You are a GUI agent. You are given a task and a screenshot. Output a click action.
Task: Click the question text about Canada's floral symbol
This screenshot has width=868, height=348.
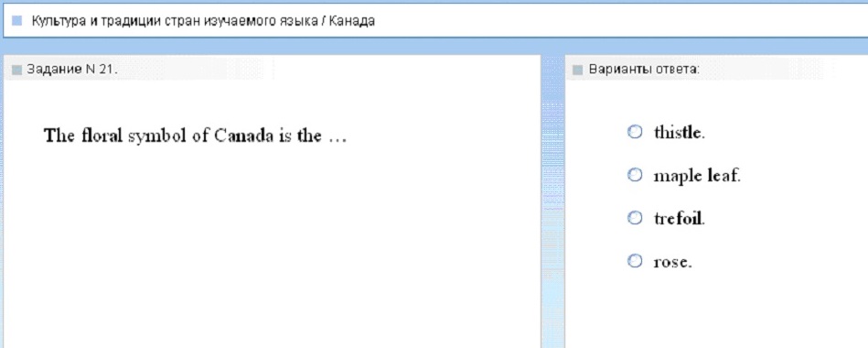195,136
